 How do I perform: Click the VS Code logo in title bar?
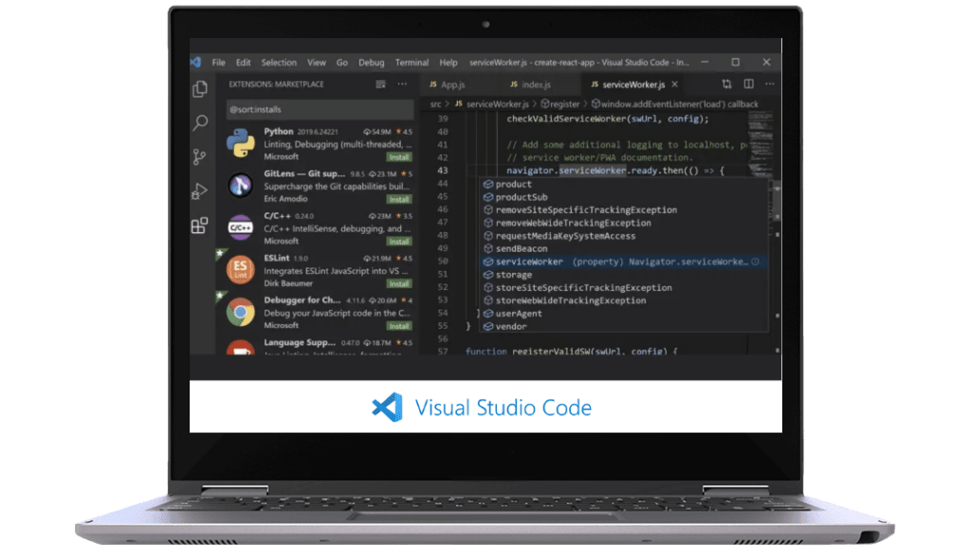pos(196,62)
